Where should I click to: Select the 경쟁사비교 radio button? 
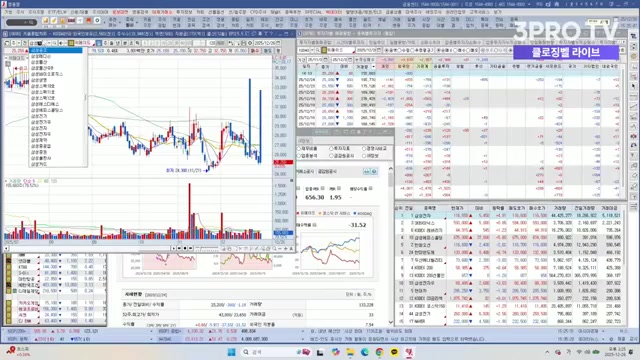[364, 149]
